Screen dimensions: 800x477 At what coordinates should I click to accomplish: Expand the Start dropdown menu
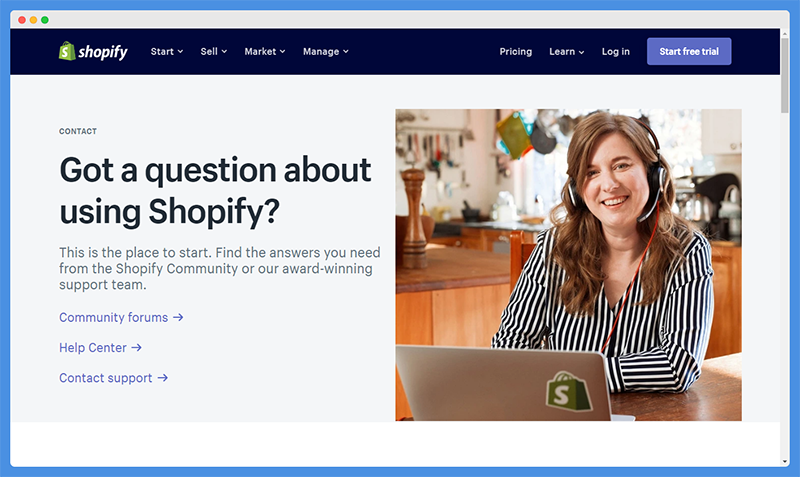pos(167,52)
